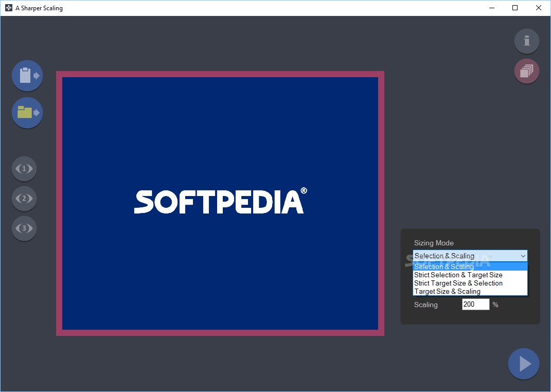Open the info button

(527, 41)
